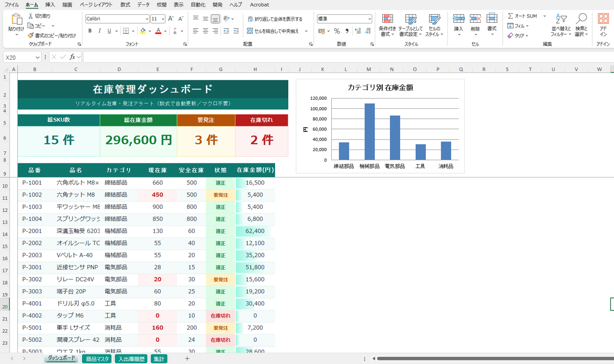Click the Copy (コピー) icon
This screenshot has width=614, height=364.
[31, 26]
